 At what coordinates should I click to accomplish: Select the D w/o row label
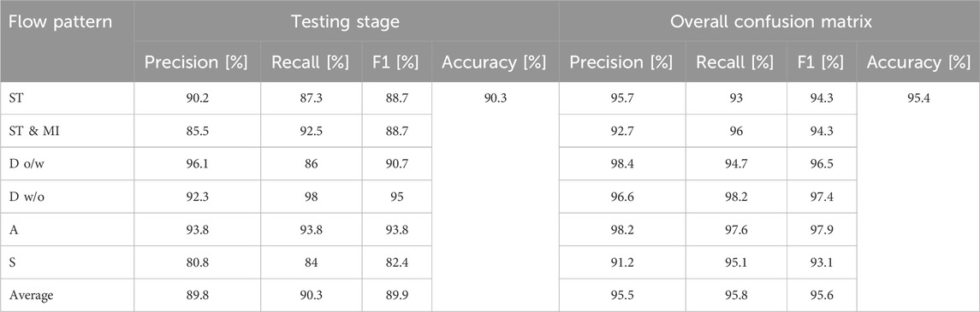pyautogui.click(x=26, y=197)
